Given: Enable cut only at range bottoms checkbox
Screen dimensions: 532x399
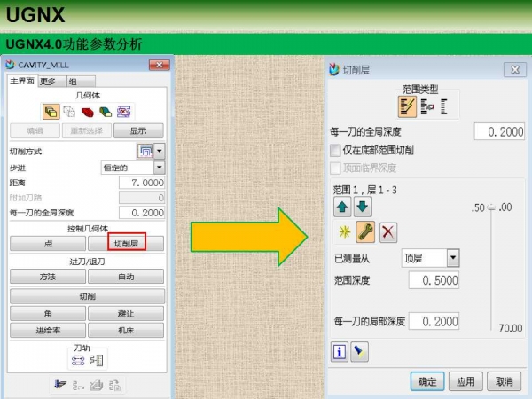Looking at the screenshot, I should click(x=335, y=151).
